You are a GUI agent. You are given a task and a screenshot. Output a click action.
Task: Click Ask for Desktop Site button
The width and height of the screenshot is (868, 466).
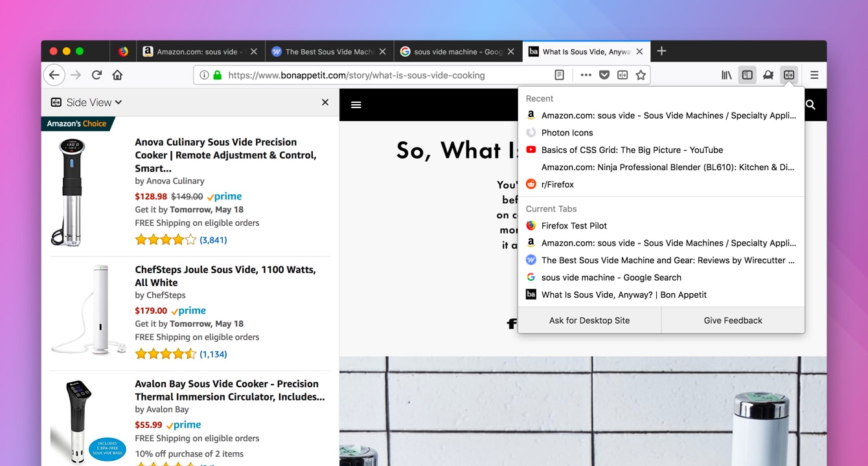click(x=589, y=320)
